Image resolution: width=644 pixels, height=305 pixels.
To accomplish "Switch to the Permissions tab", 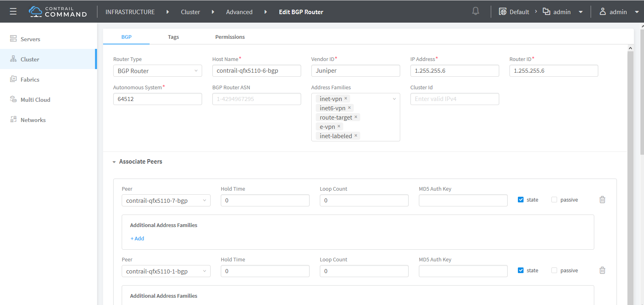I will [230, 37].
